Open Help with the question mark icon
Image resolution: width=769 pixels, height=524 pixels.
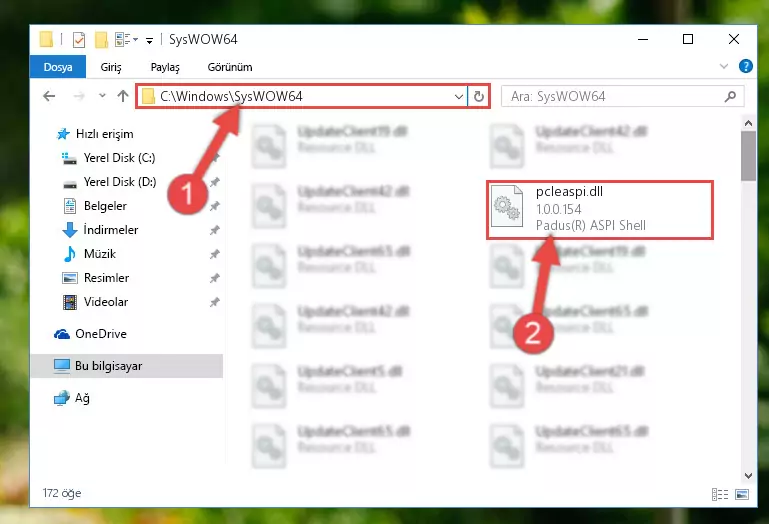point(745,66)
